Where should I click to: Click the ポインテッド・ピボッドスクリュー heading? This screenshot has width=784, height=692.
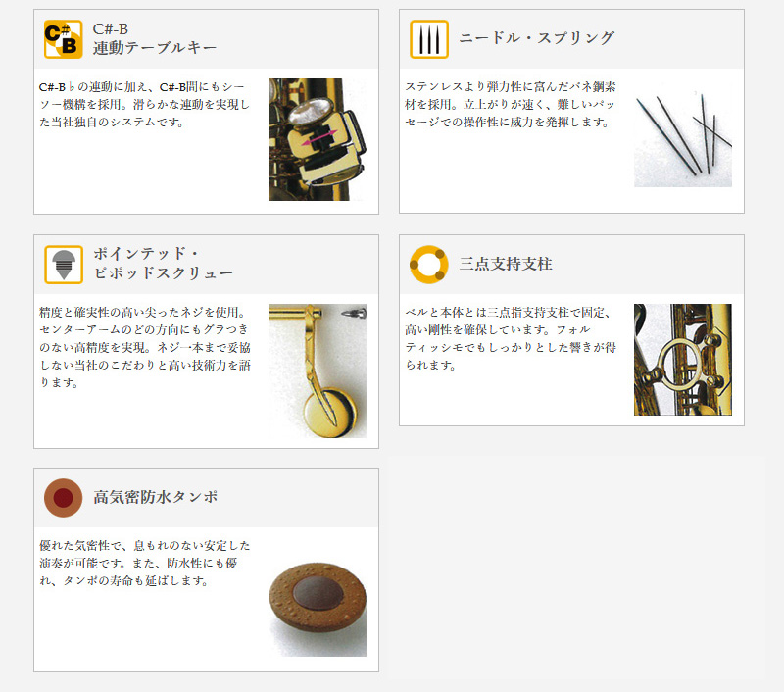pos(163,264)
